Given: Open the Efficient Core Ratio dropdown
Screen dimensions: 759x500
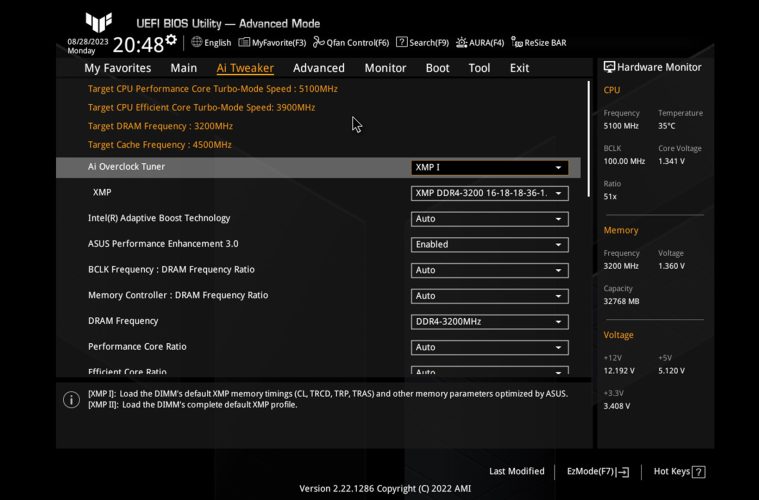Looking at the screenshot, I should point(489,371).
